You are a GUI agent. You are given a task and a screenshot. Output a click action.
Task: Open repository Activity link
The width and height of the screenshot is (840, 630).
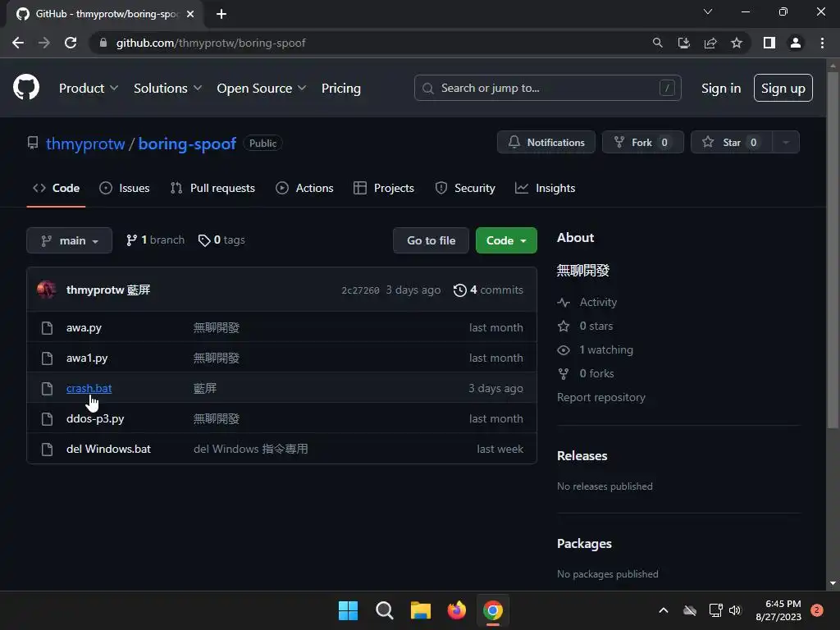coord(587,302)
